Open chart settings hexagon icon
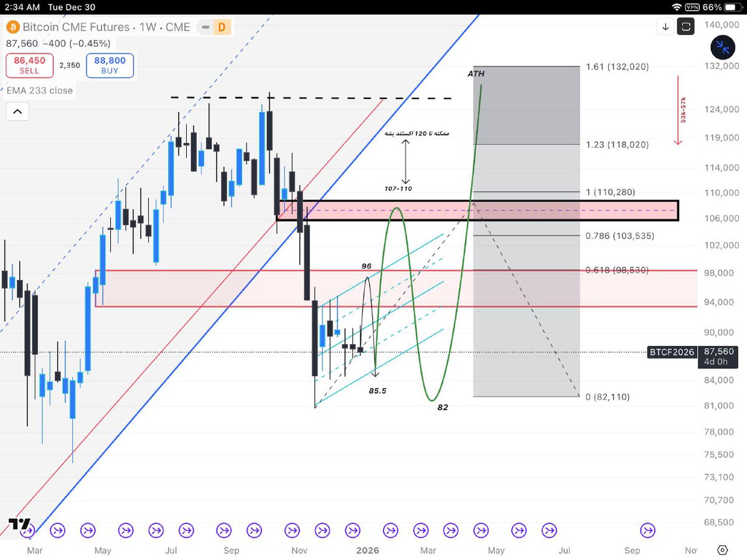The width and height of the screenshot is (747, 560). coord(722,550)
